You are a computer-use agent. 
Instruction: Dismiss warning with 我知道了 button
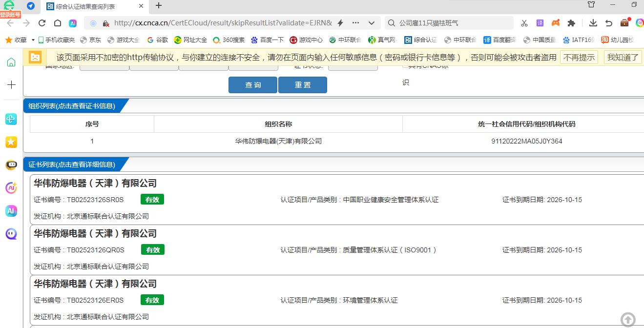tap(623, 57)
